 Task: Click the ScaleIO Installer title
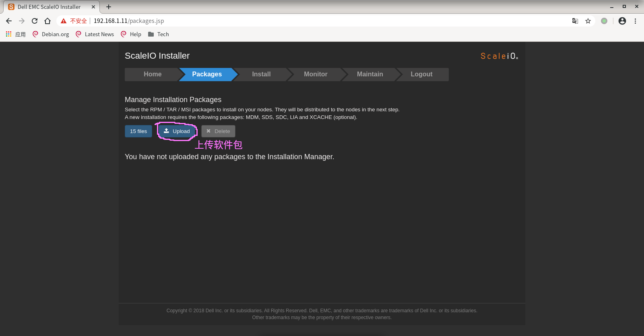157,56
